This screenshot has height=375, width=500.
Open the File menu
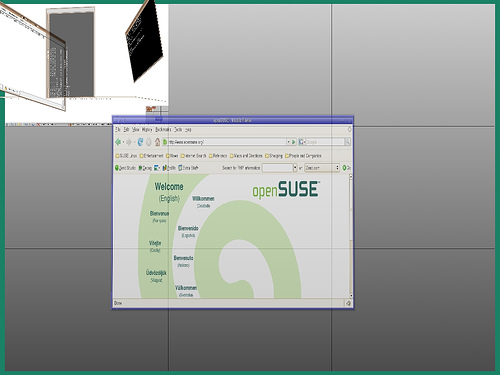tap(118, 129)
